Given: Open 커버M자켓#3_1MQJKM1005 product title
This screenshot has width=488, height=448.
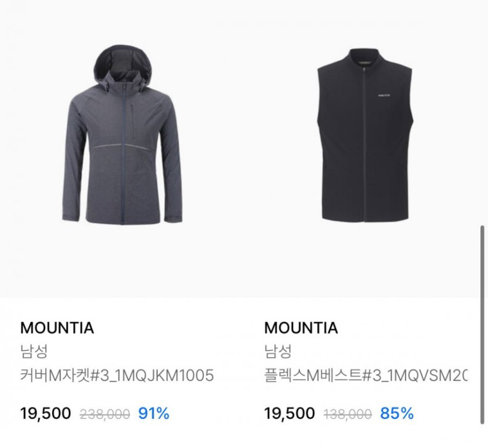Looking at the screenshot, I should (x=117, y=375).
